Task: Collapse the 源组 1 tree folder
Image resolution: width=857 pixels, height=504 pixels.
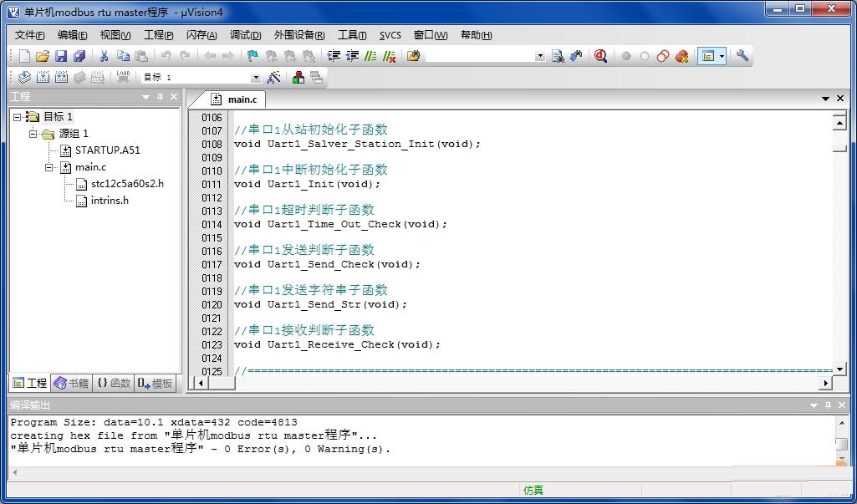Action: (x=33, y=134)
